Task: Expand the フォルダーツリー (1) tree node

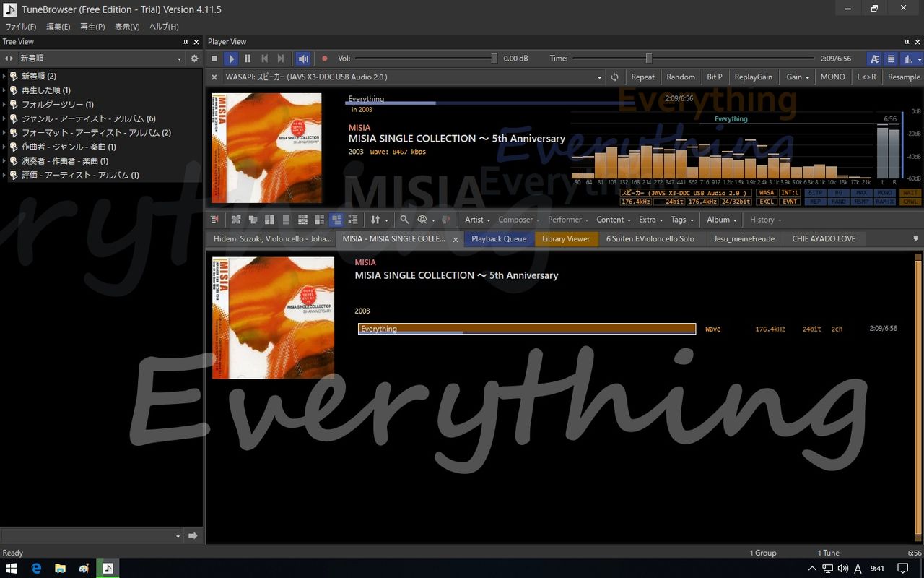Action: tap(4, 105)
